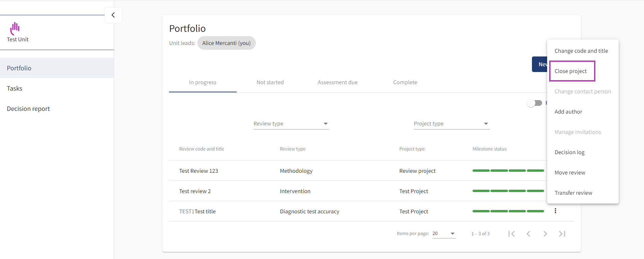Image resolution: width=644 pixels, height=259 pixels.
Task: Open the Review type filter dropdown
Action: tap(291, 124)
